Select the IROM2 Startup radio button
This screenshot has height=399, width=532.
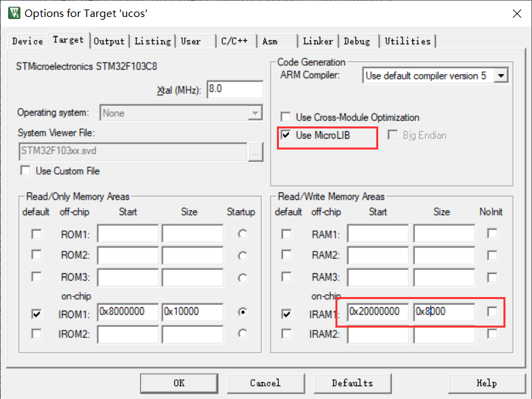coord(242,334)
